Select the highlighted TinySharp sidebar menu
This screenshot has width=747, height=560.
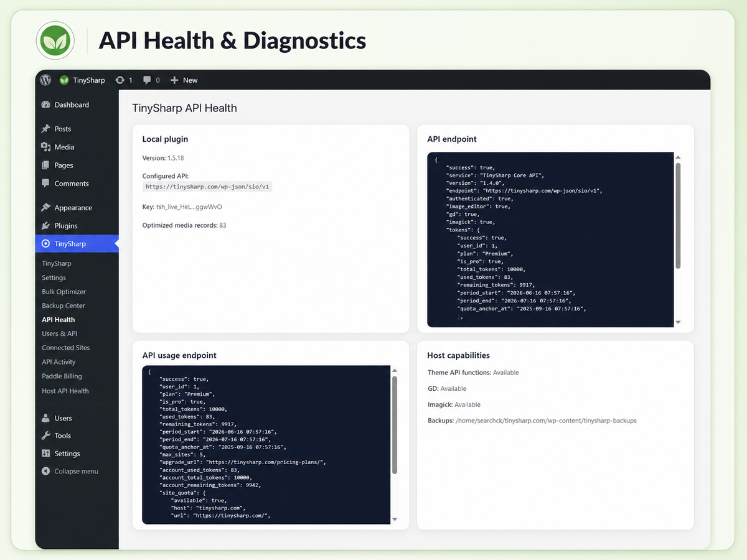[77, 244]
